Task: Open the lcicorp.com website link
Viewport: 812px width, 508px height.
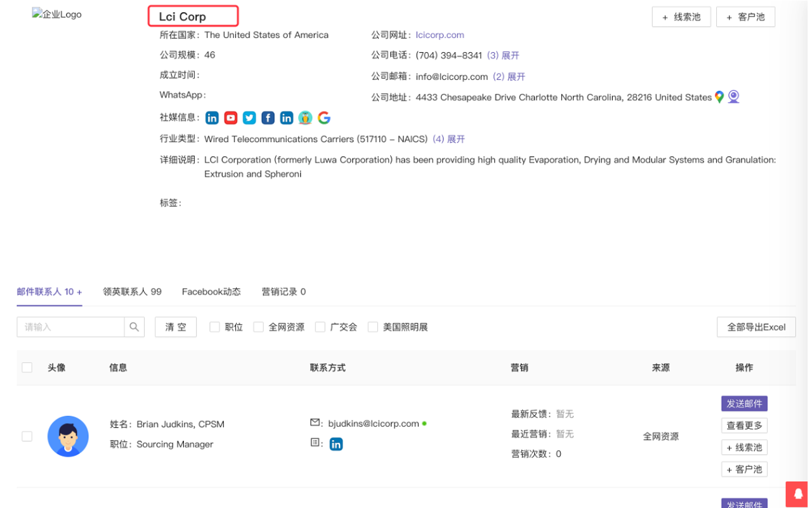Action: [440, 35]
